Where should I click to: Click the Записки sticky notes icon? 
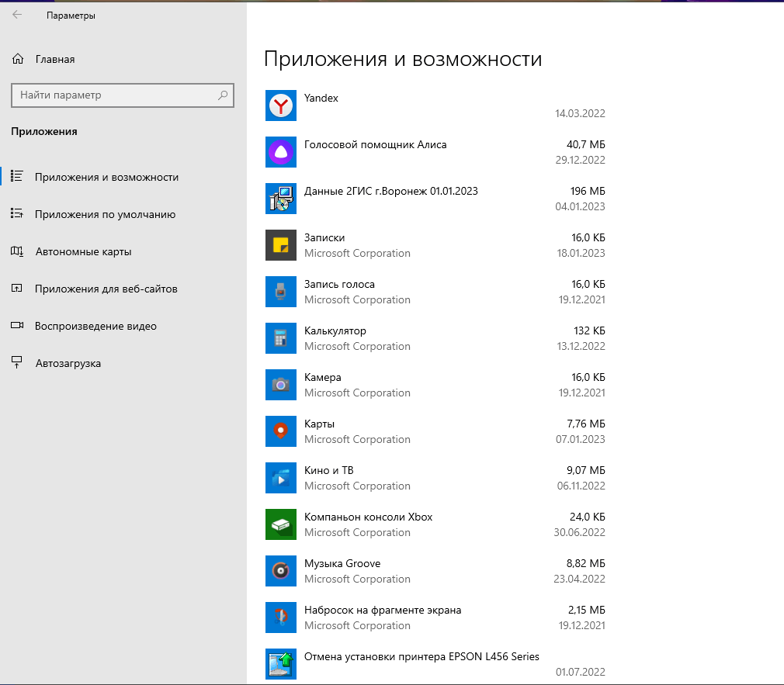[280, 245]
